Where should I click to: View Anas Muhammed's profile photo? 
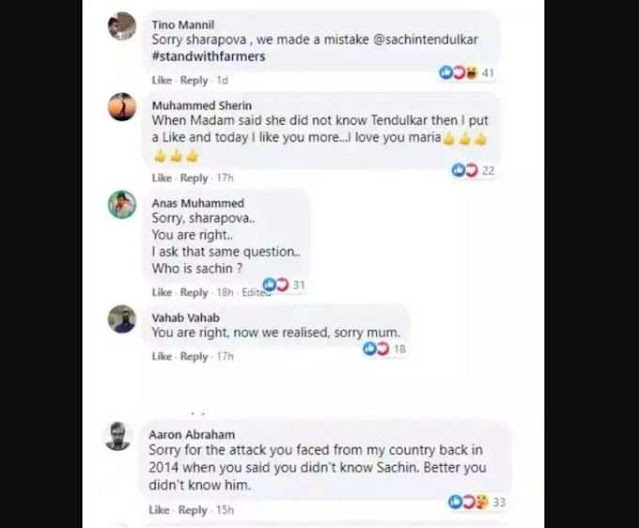point(122,205)
